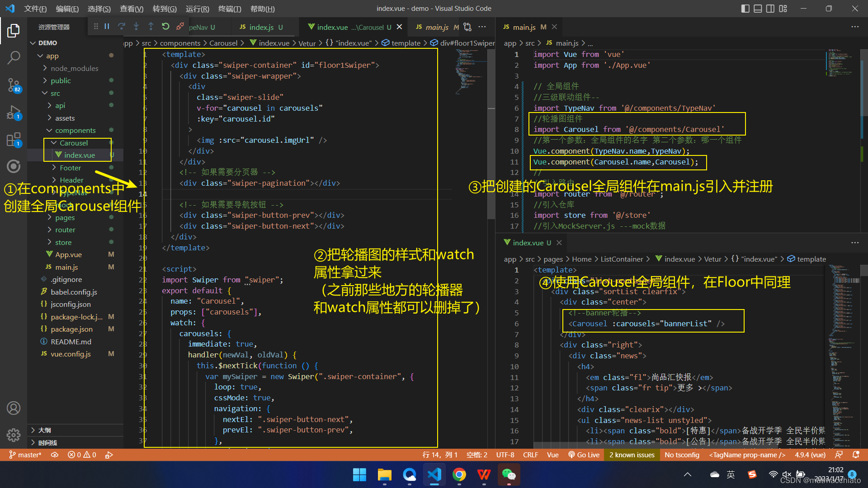Toggle the bottom panel layout button

point(758,9)
